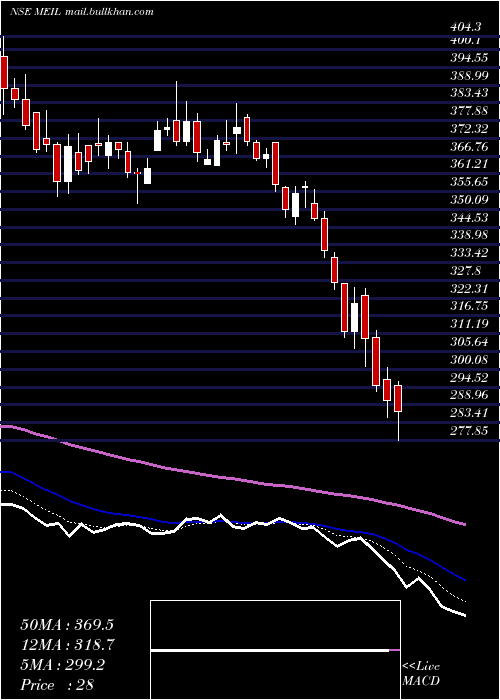The height and width of the screenshot is (700, 500).
Task: Click the last red candlestick with long lower wick
Action: (398, 411)
